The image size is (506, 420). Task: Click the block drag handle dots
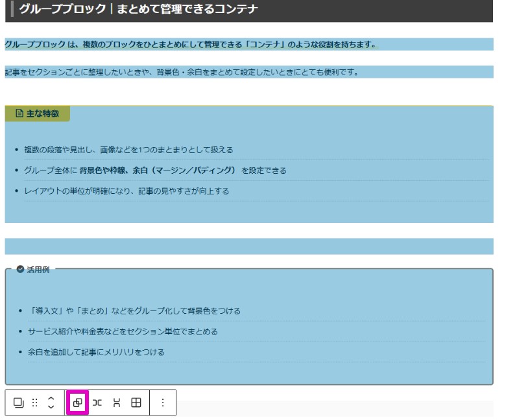tap(35, 402)
